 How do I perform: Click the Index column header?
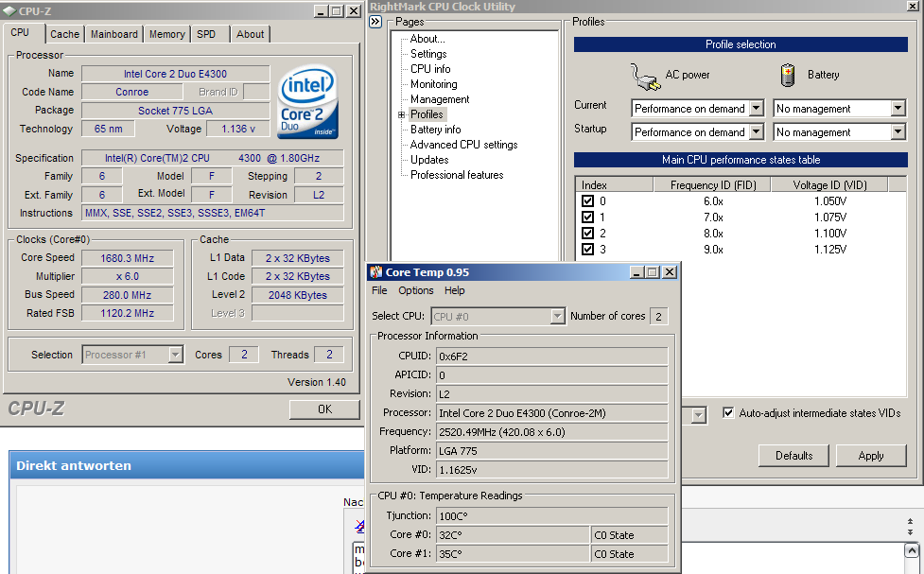[615, 185]
